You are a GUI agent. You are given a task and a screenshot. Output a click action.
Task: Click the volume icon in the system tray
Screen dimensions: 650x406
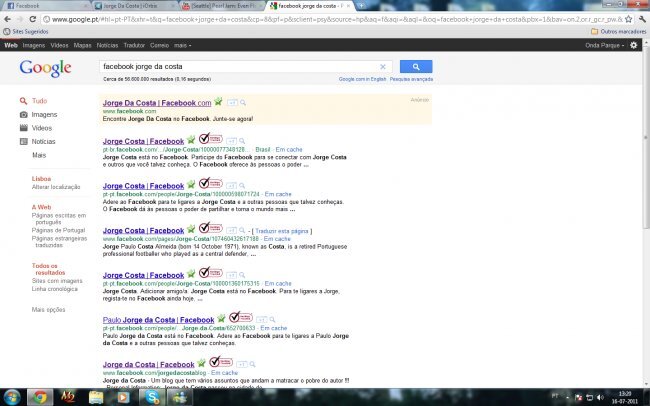[600, 398]
